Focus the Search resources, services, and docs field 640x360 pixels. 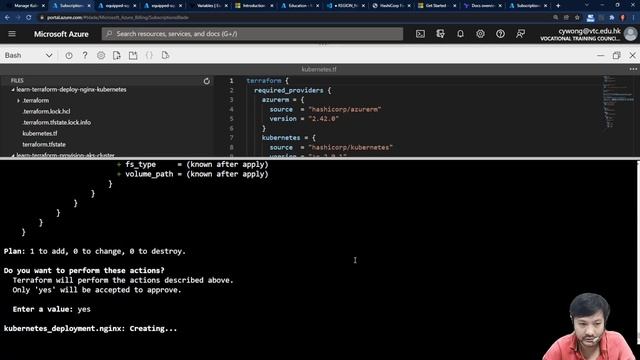click(x=252, y=34)
